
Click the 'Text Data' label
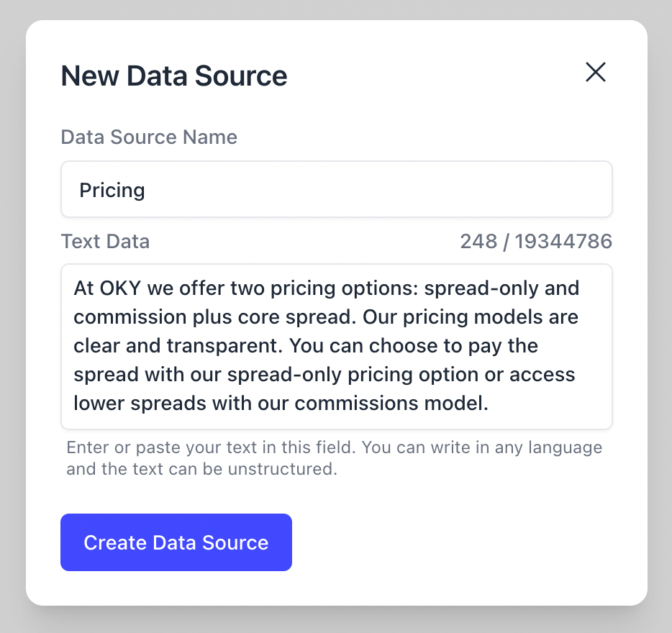[105, 241]
